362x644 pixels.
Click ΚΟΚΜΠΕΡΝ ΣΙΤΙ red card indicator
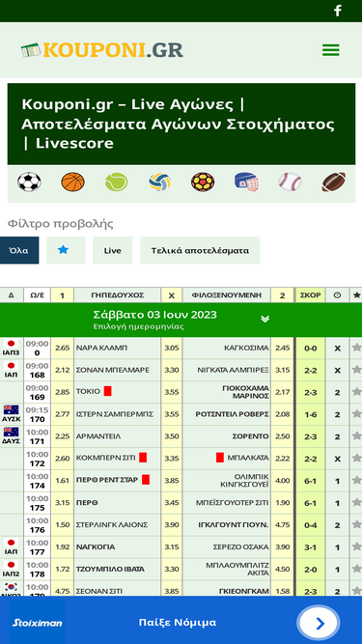click(x=143, y=458)
